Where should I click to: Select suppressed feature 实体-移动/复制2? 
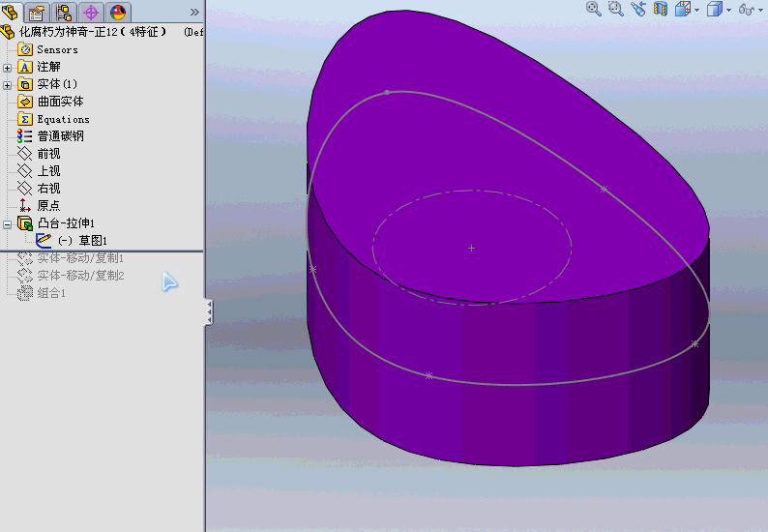coord(81,276)
